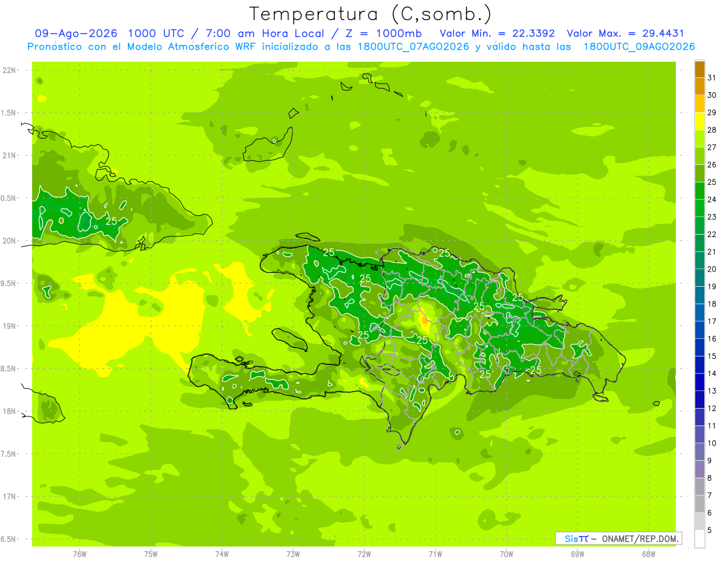
Task: Click the '68W' longitude axis label
Action: pyautogui.click(x=649, y=554)
